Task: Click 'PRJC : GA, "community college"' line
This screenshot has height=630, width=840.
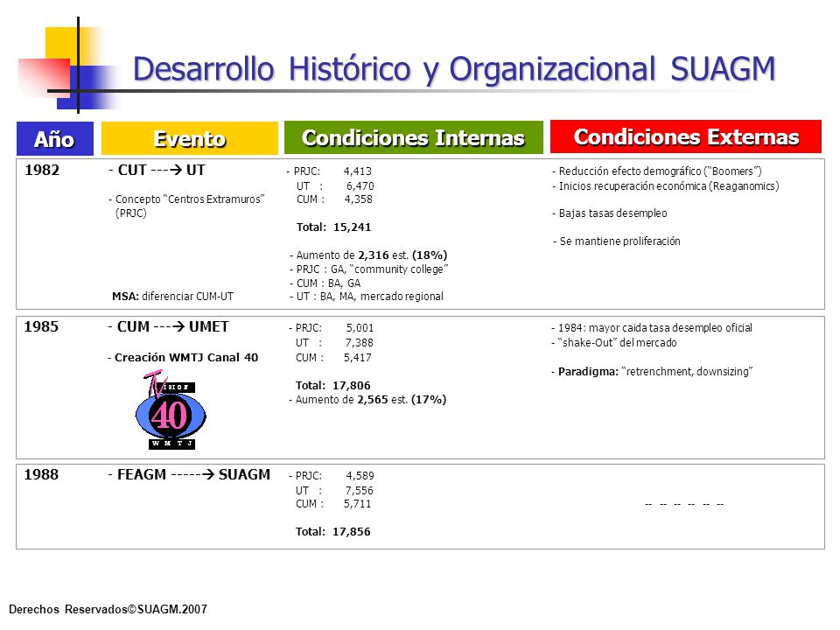Action: pos(369,269)
